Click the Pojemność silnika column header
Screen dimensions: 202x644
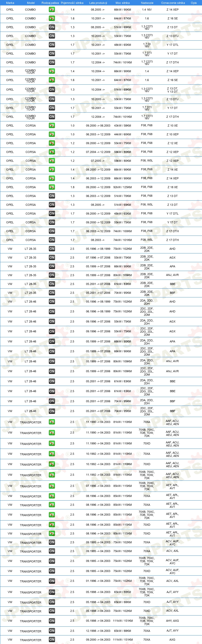pyautogui.click(x=72, y=3)
